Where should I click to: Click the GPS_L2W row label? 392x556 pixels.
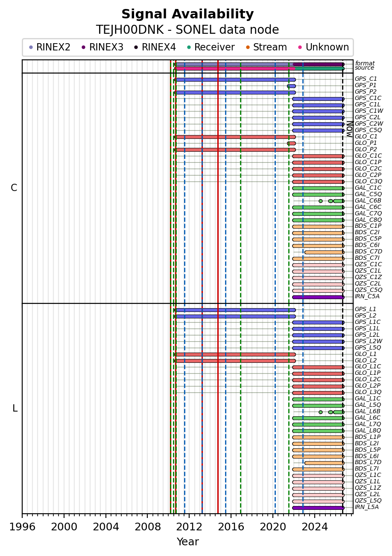click(369, 341)
